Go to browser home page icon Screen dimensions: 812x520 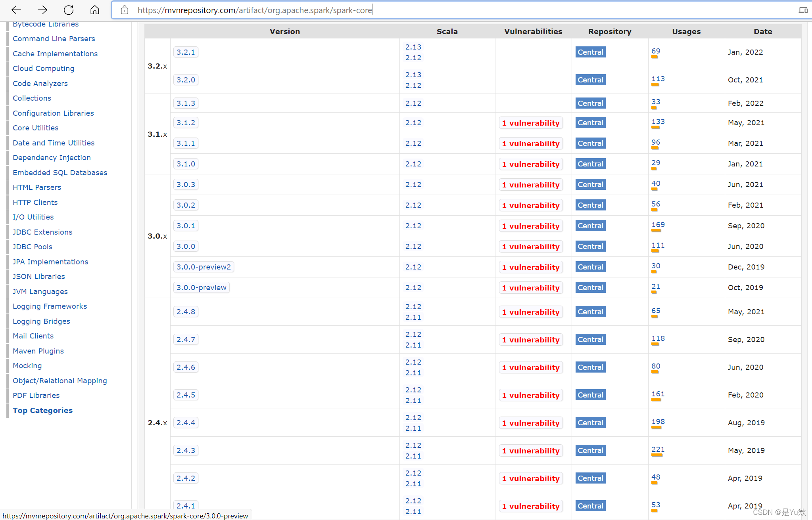pos(94,10)
